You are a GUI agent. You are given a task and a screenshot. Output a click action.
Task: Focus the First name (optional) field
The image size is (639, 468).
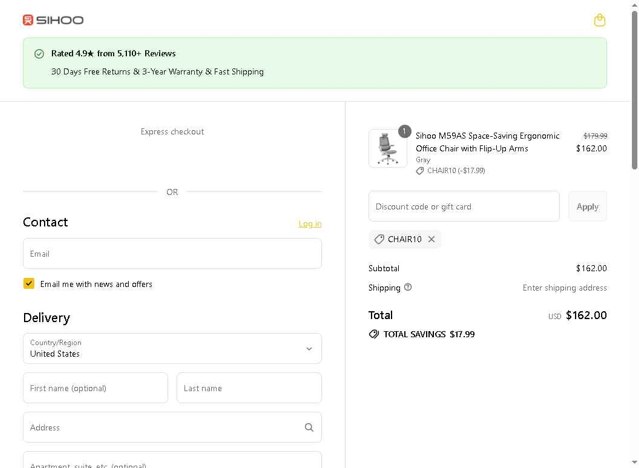[x=95, y=388]
